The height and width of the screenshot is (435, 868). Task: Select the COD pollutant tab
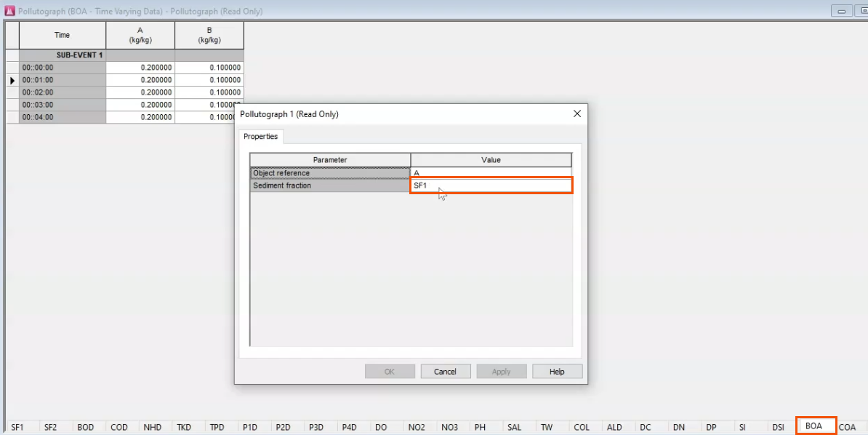119,427
